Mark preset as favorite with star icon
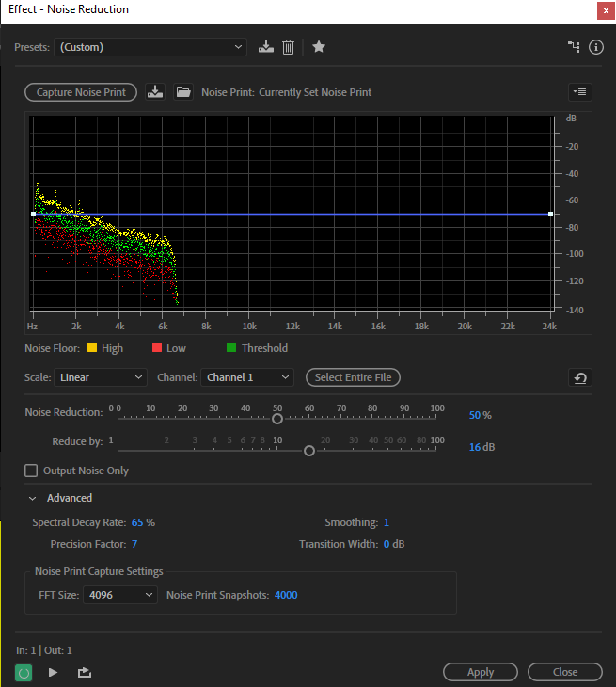Viewport: 616px width, 687px height. pos(319,47)
